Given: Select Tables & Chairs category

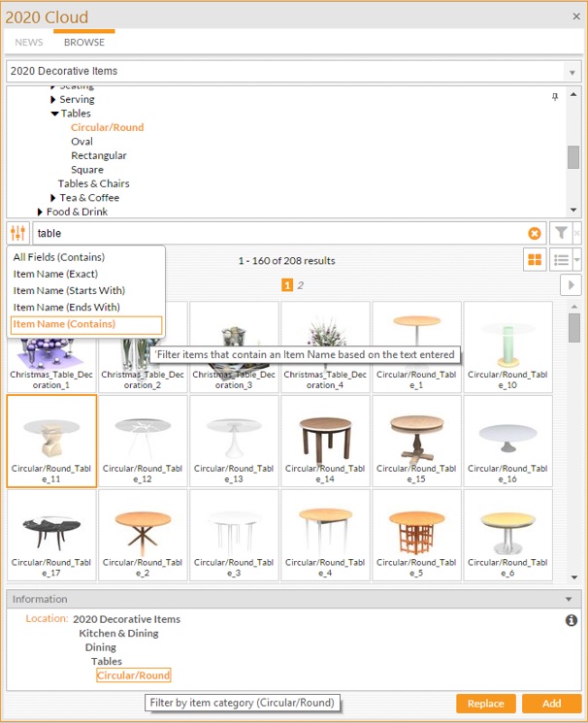Looking at the screenshot, I should pyautogui.click(x=93, y=183).
